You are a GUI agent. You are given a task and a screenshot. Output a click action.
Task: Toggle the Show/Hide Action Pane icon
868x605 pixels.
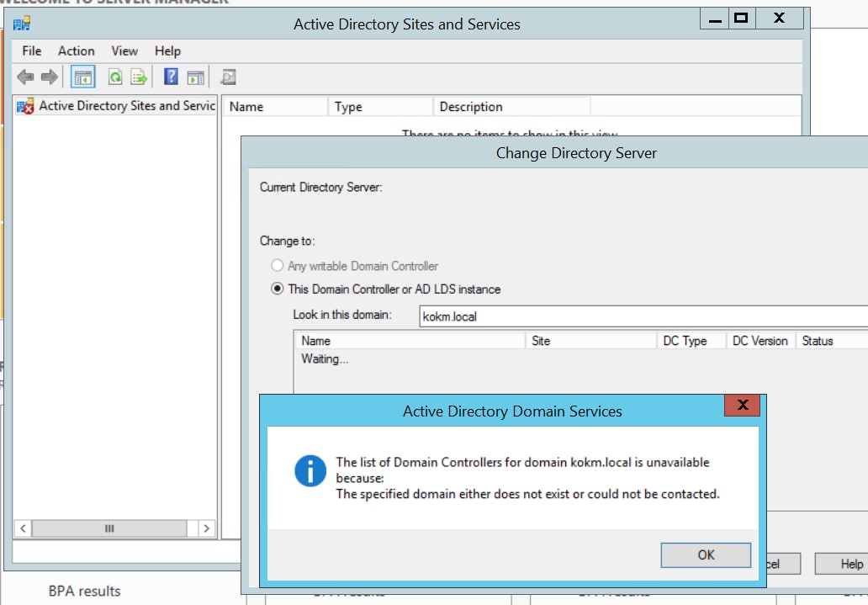tap(195, 77)
